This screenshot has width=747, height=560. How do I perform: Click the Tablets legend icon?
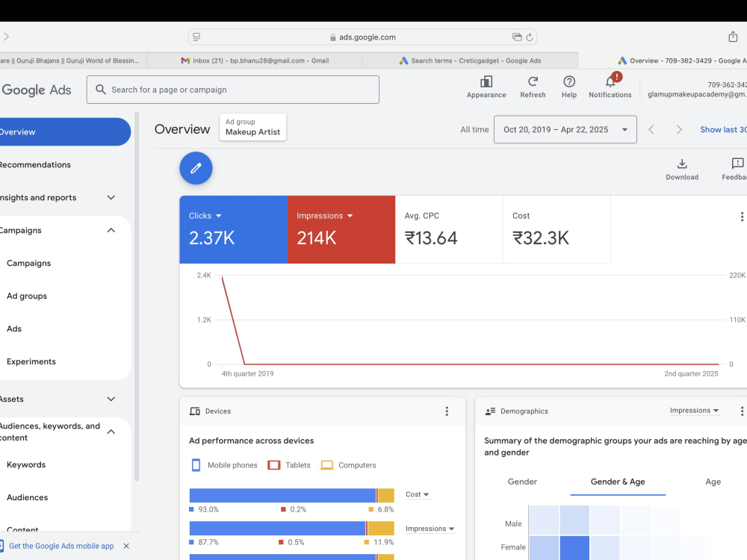coord(274,464)
